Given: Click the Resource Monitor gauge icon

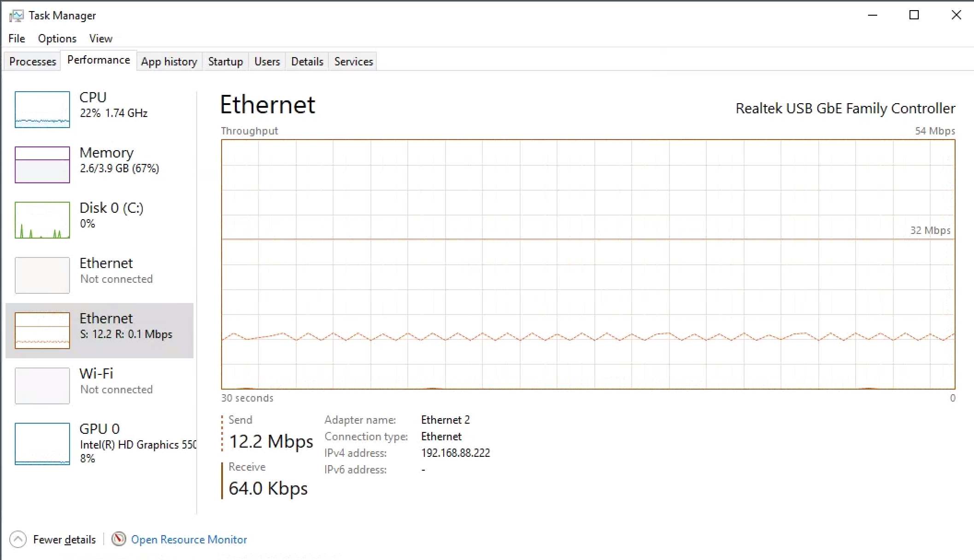Looking at the screenshot, I should tap(119, 539).
